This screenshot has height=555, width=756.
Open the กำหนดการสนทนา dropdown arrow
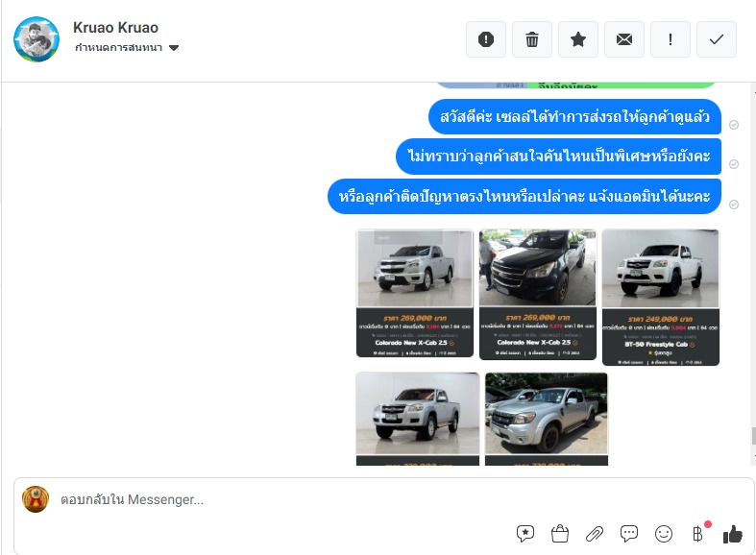coord(174,48)
